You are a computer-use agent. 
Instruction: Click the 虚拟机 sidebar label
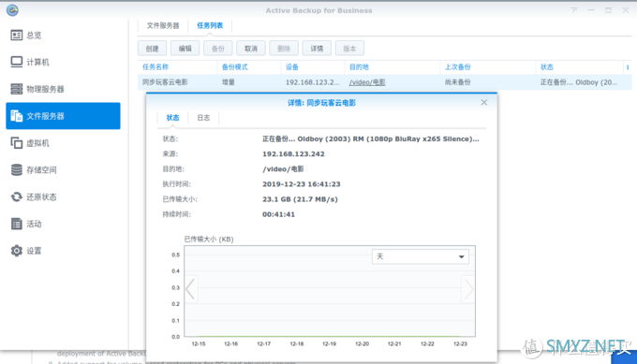point(37,143)
